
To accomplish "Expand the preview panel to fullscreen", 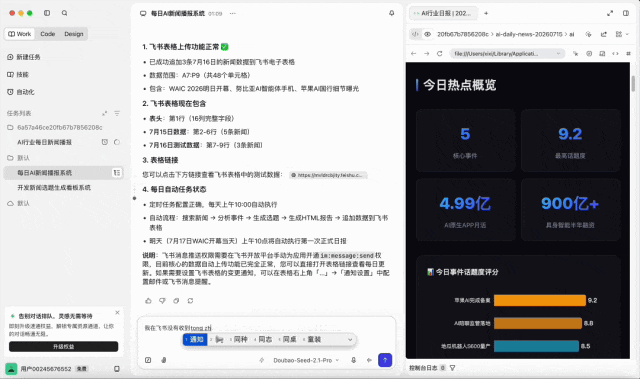I will [610, 13].
